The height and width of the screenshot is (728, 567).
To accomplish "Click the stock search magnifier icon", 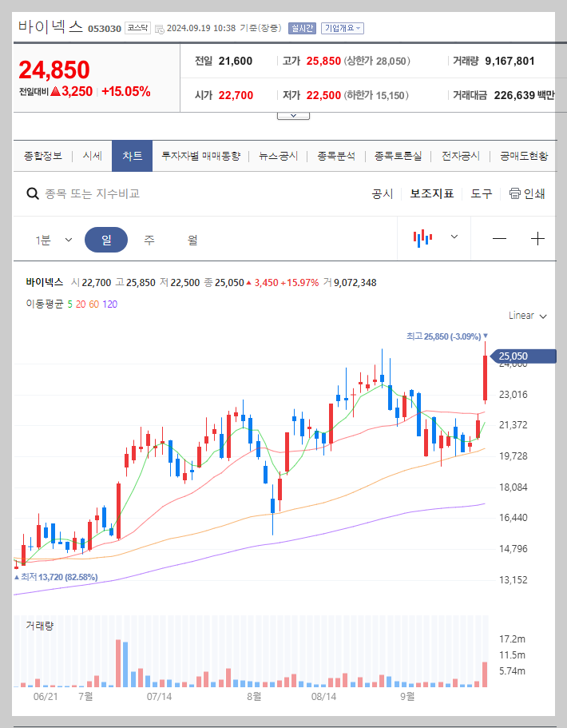I will click(x=32, y=193).
